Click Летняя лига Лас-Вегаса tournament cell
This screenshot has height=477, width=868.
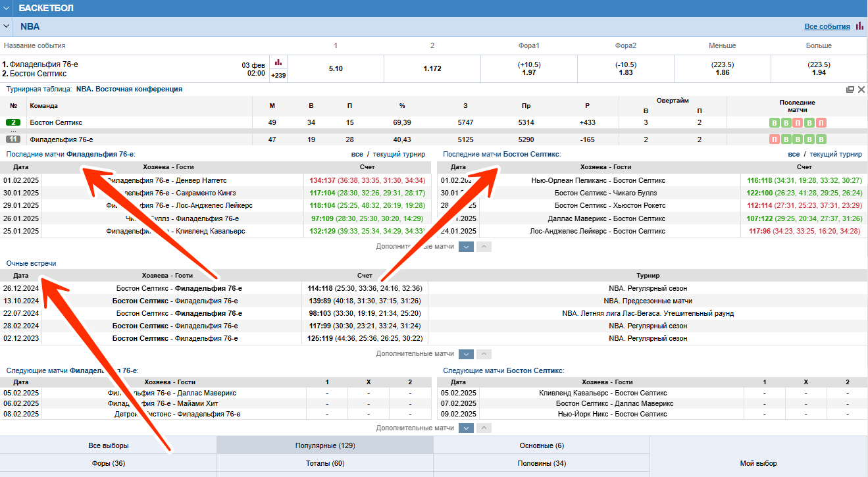tap(648, 313)
